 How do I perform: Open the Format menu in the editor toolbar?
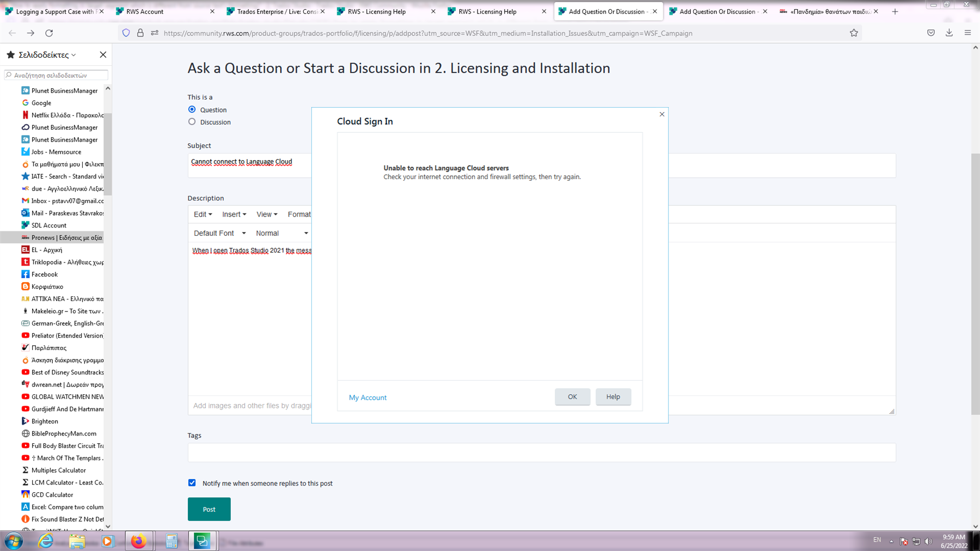pyautogui.click(x=301, y=214)
